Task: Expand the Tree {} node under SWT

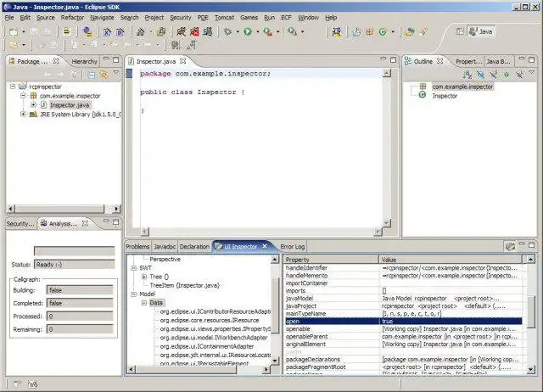Action: coord(144,277)
